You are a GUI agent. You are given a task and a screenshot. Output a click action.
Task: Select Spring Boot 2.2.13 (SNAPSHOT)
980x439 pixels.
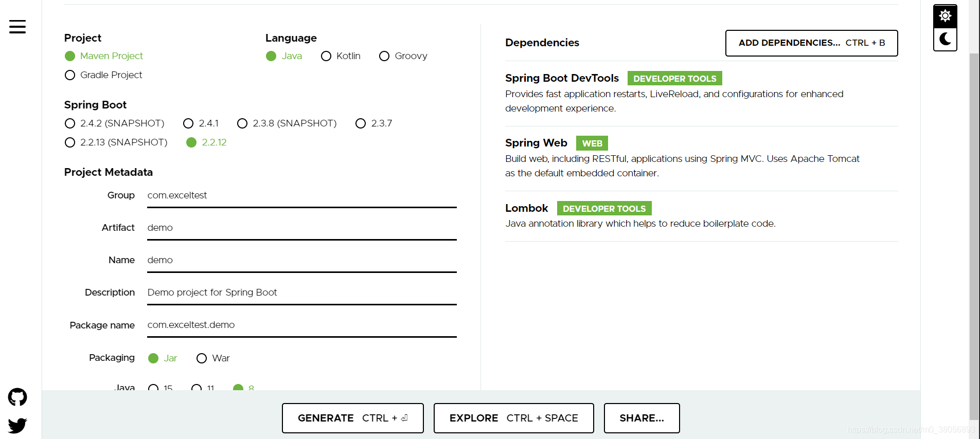116,142
